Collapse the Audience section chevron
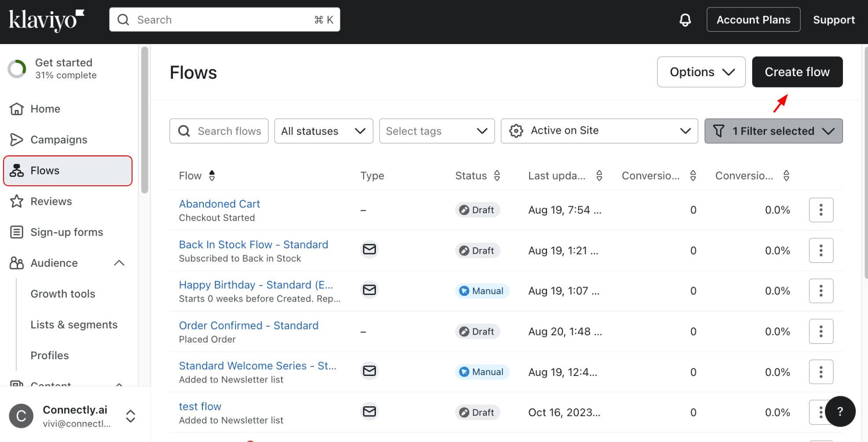This screenshot has height=442, width=868. pos(119,263)
